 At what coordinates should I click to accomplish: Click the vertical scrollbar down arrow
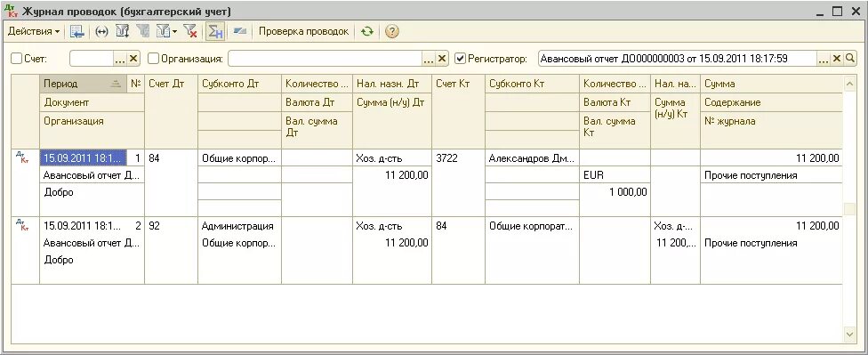coord(849,335)
